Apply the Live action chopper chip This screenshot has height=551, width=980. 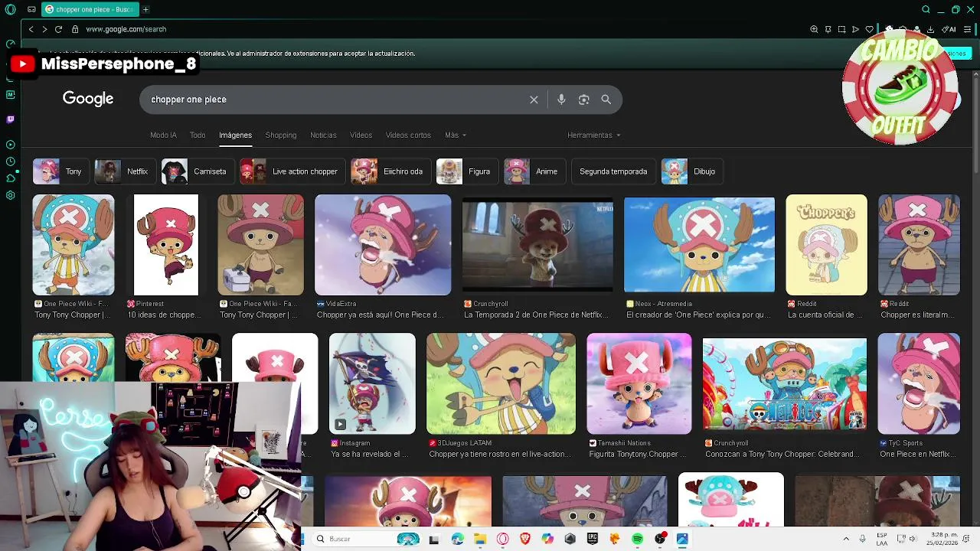coord(292,171)
